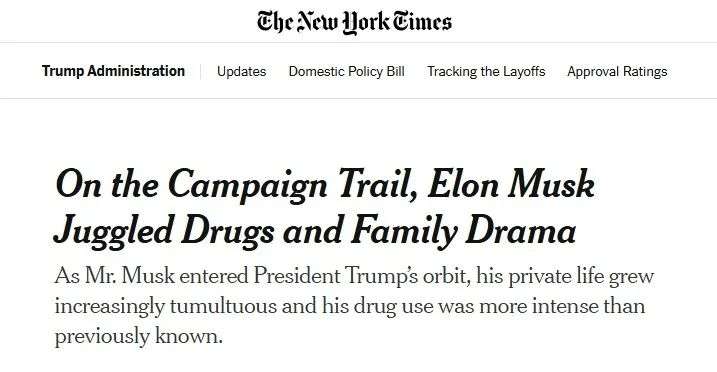Click "previously known" ending the summary
This screenshot has width=717, height=372.
click(x=138, y=336)
